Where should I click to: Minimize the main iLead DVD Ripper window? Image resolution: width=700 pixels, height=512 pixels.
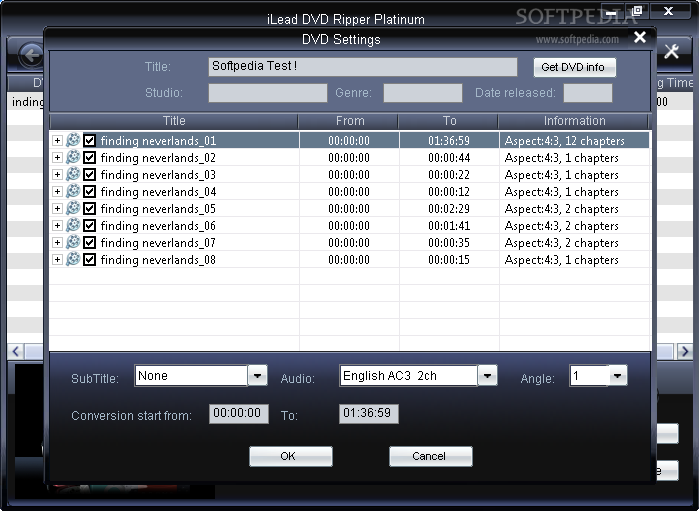coord(612,11)
